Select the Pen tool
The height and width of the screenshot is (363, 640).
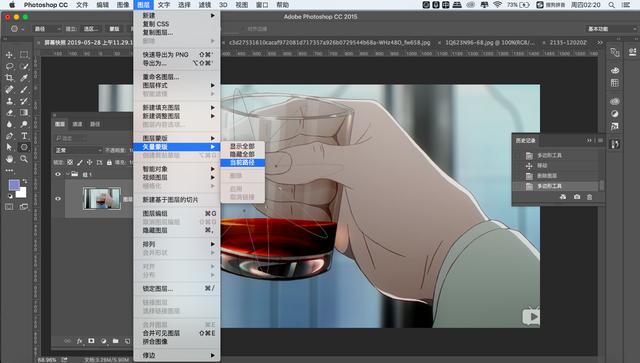coord(9,136)
